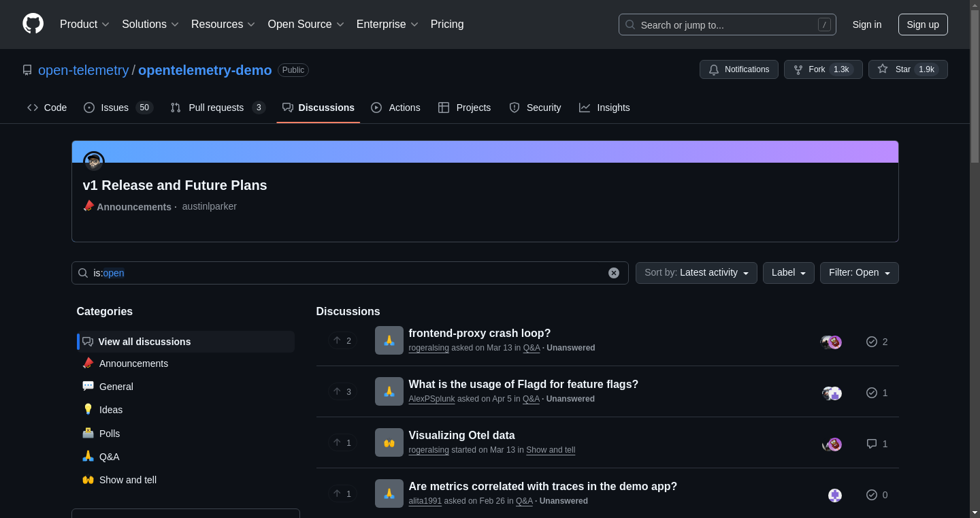Open answers count of metrics correlated discussion
The image size is (980, 518).
click(x=877, y=495)
